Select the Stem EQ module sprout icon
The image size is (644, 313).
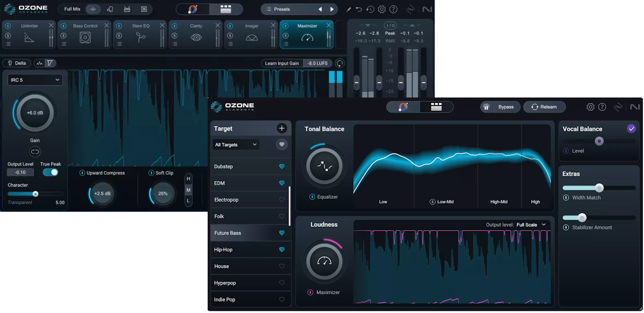[140, 38]
